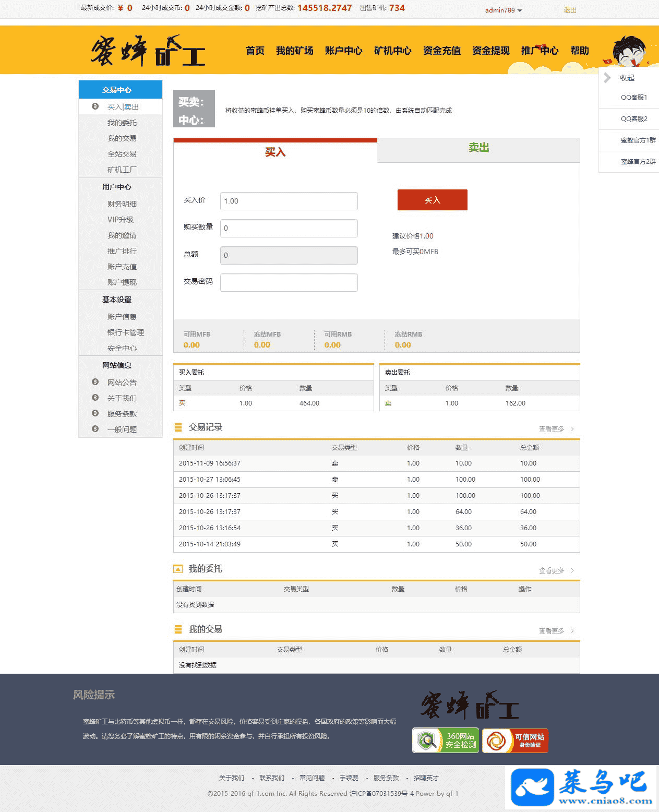Viewport: 659px width, 812px height.
Task: Open the admin789 account dropdown
Action: point(503,10)
